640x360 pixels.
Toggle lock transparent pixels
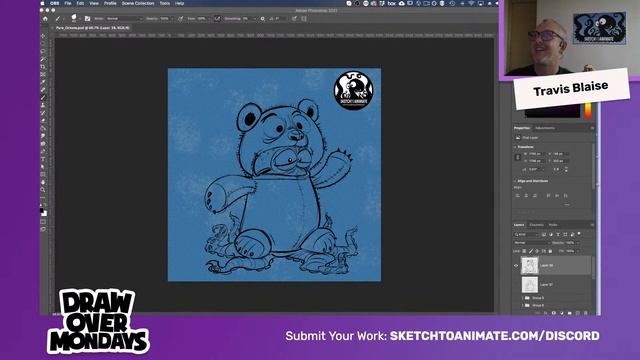pos(524,251)
